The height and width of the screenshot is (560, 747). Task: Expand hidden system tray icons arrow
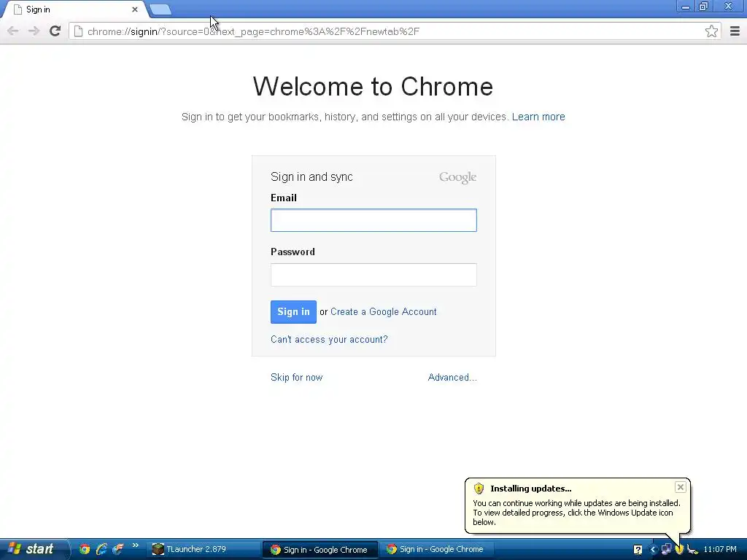click(653, 550)
